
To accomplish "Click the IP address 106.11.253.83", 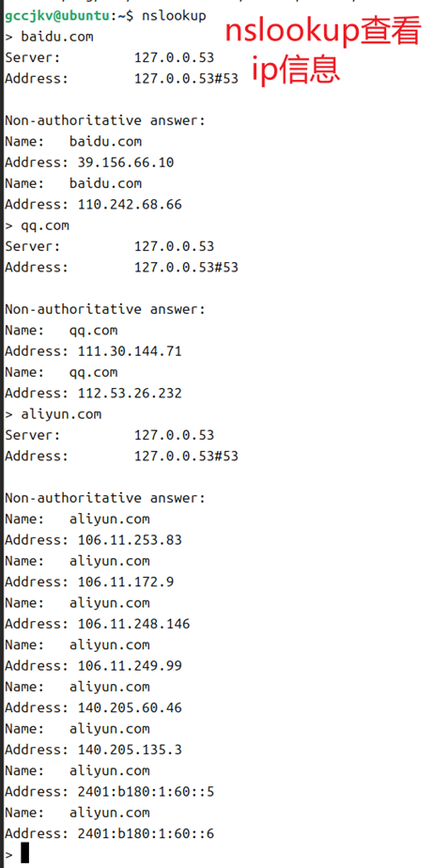I will pyautogui.click(x=130, y=540).
